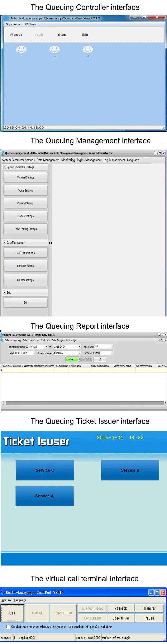The width and height of the screenshot is (167, 644).
Task: Open System menu in Queuing Controller
Action: [13, 24]
